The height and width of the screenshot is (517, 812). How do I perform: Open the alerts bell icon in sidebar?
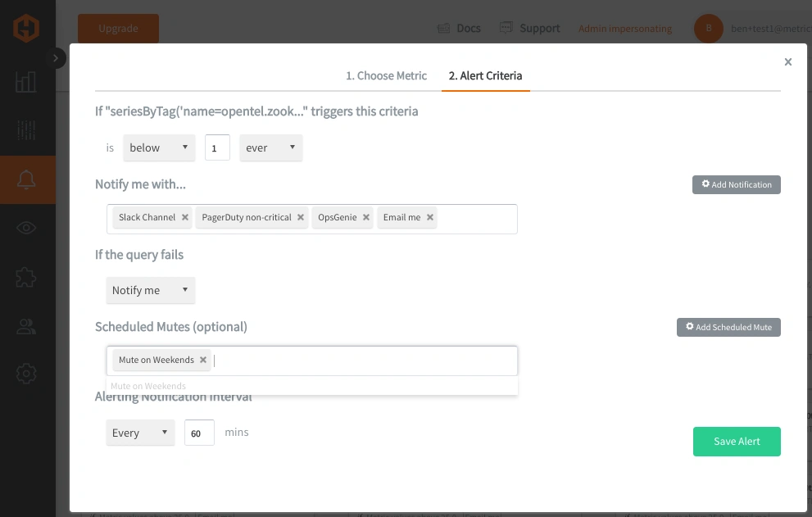pos(26,179)
